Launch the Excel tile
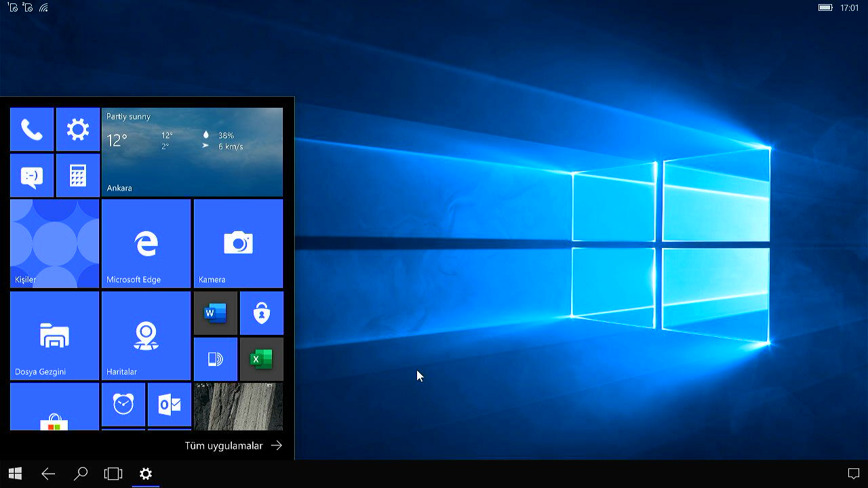The height and width of the screenshot is (488, 868). click(262, 359)
